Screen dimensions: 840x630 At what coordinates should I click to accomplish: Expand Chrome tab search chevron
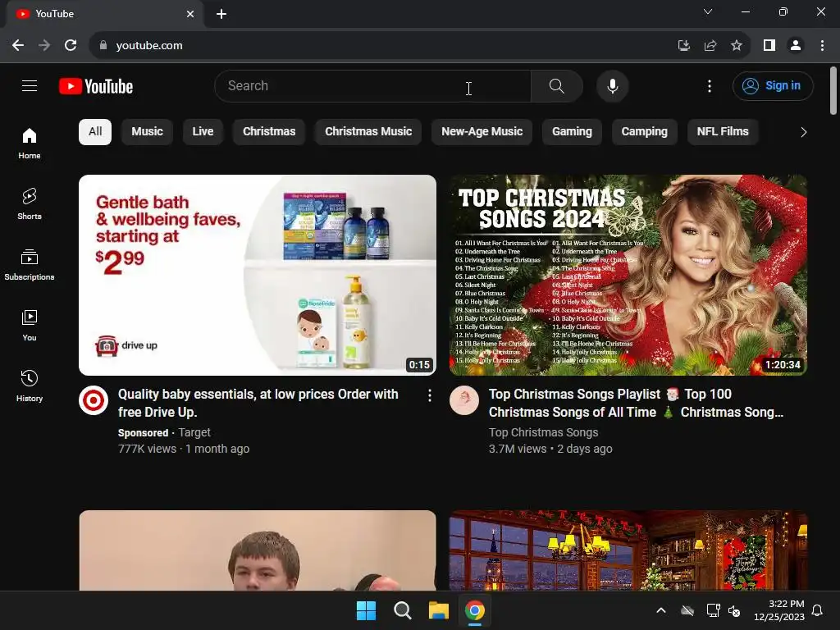coord(708,11)
